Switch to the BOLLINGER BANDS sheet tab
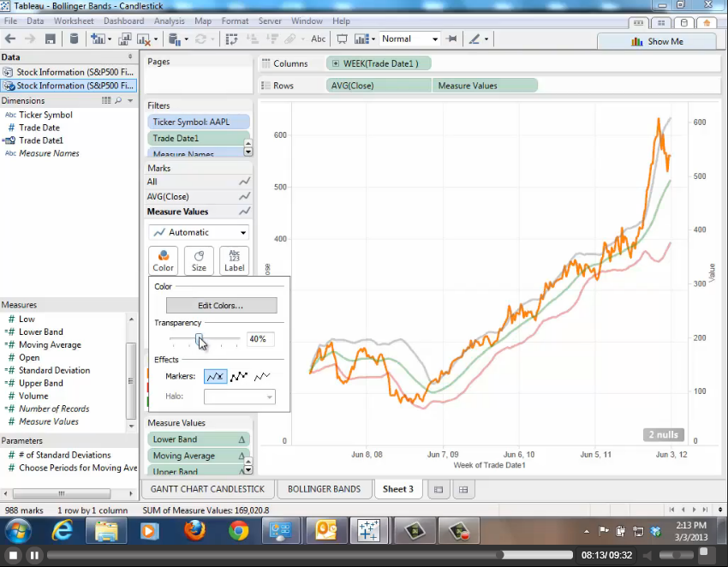728x567 pixels. pyautogui.click(x=324, y=489)
